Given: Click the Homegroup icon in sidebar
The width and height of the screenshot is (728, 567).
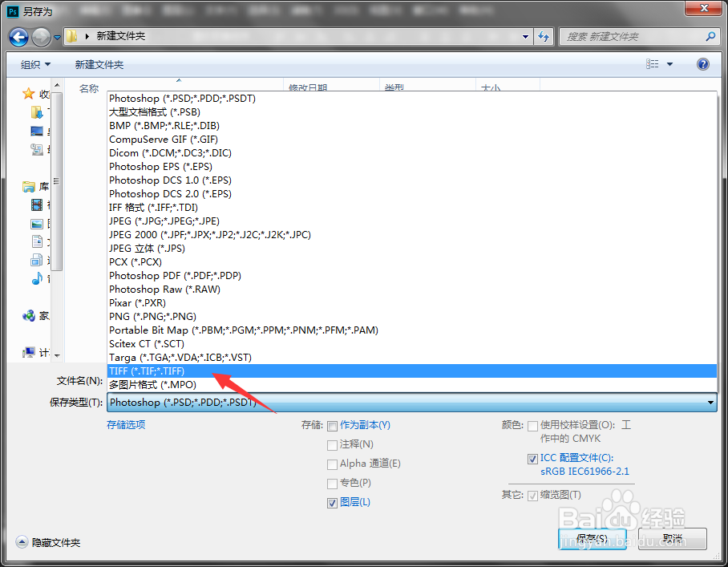Looking at the screenshot, I should (x=29, y=316).
